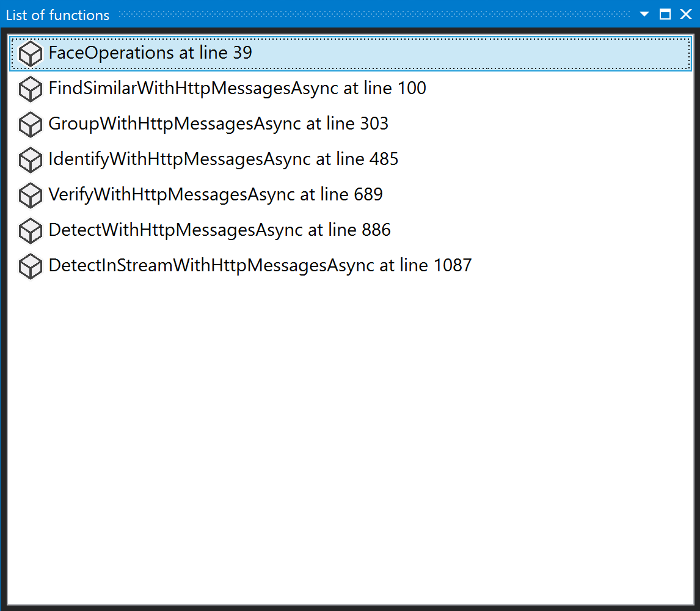Select the cube icon for VerifyWithHttpMessagesAsync

[30, 196]
